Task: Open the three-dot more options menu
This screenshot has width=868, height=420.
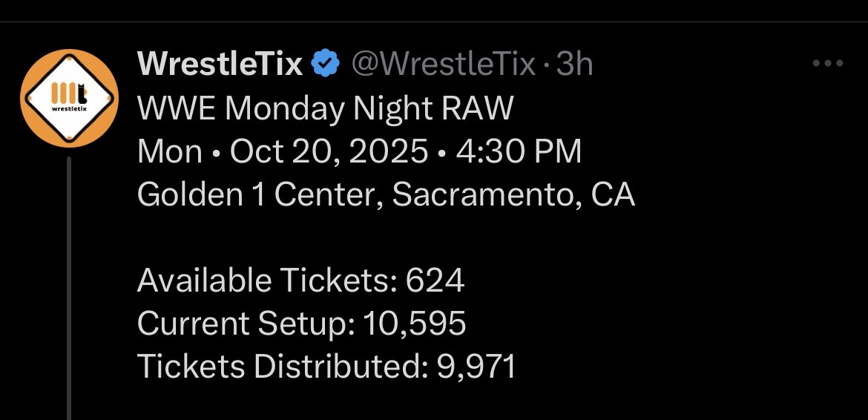Action: click(828, 65)
